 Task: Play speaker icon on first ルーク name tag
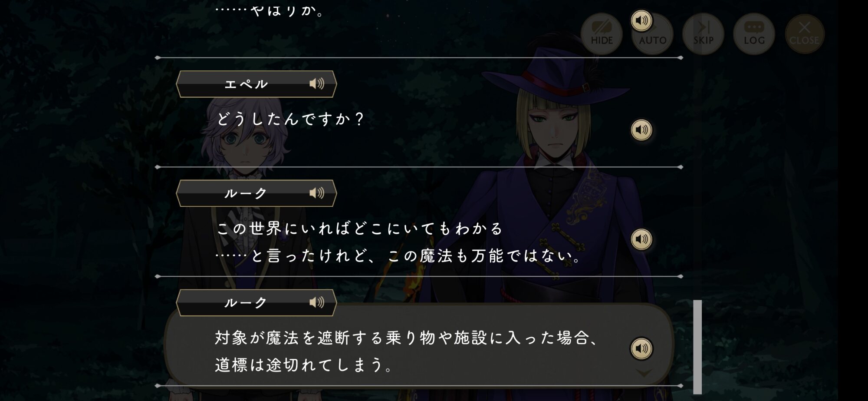[x=317, y=193]
